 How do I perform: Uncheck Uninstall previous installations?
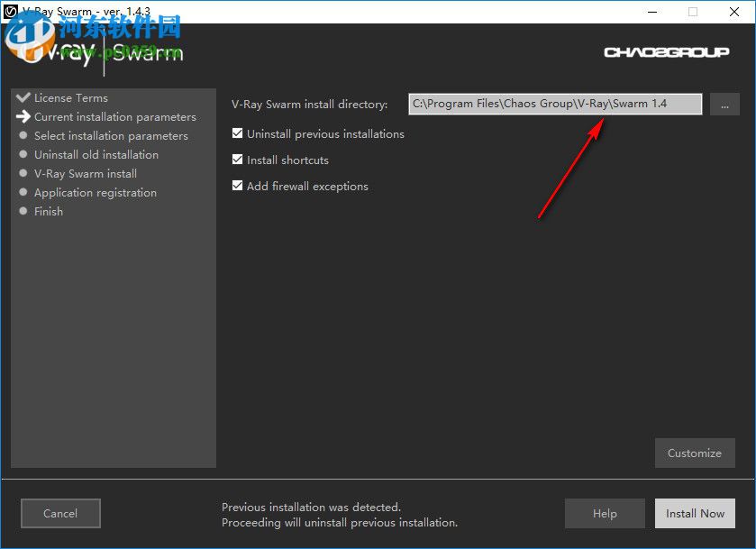point(237,133)
